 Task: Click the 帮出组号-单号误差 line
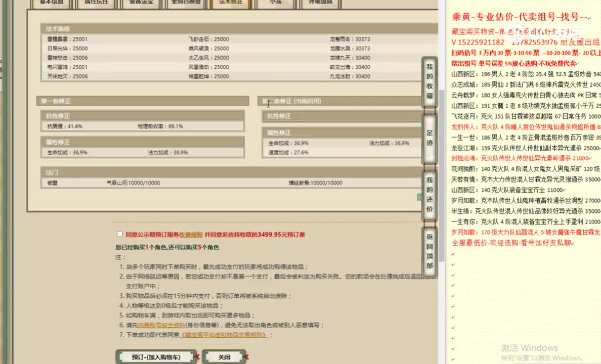(513, 63)
